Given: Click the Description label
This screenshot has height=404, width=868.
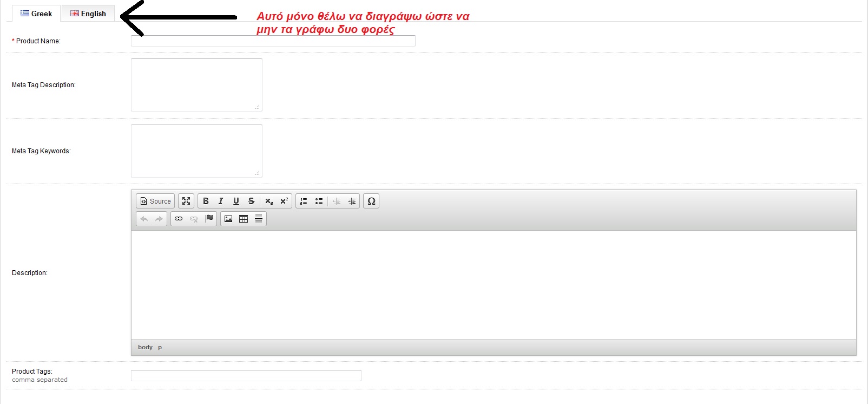Looking at the screenshot, I should tap(30, 273).
